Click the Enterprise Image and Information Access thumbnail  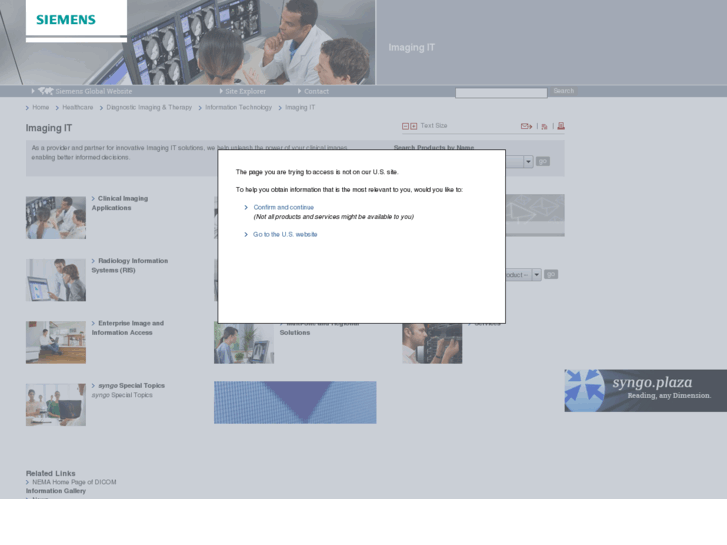tap(56, 342)
